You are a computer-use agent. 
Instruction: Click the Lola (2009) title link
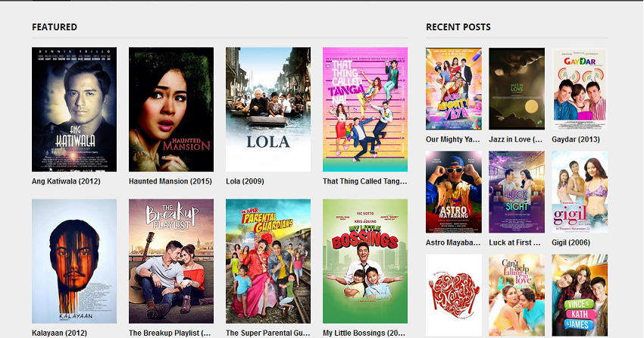(x=245, y=181)
